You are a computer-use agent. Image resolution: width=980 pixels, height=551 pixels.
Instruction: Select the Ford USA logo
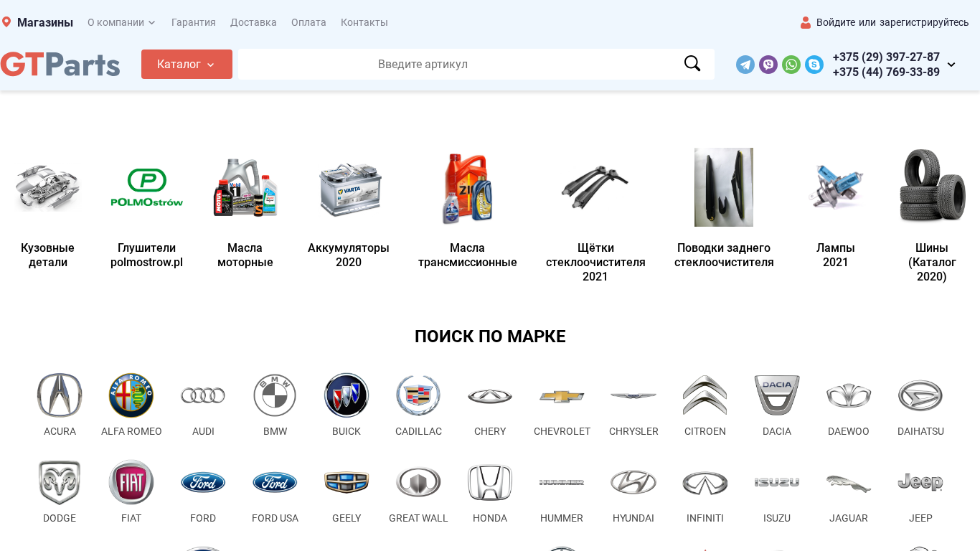pos(275,482)
